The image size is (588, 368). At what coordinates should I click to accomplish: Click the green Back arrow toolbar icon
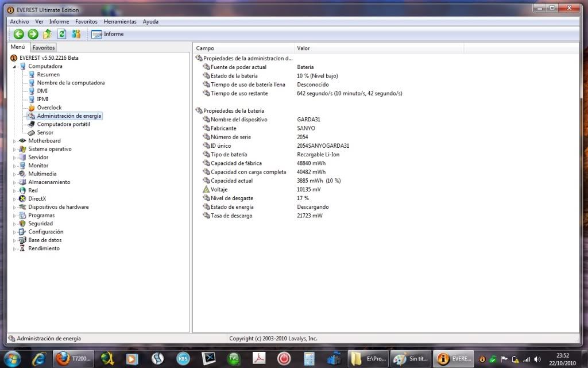click(18, 34)
